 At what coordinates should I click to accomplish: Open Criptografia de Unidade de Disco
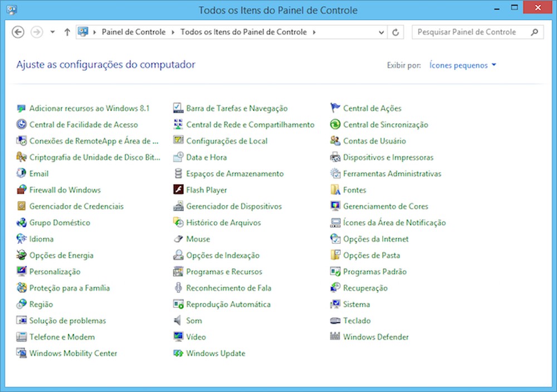[x=95, y=157]
